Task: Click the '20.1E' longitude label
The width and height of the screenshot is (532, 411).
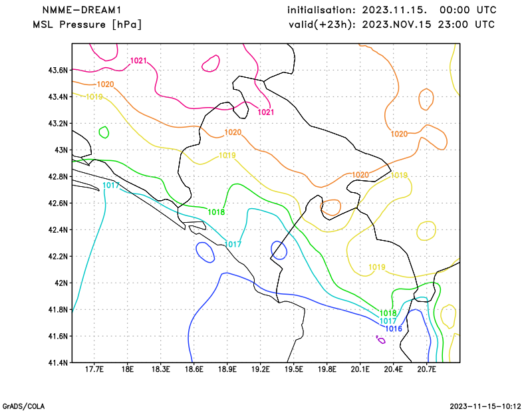Action: click(360, 369)
